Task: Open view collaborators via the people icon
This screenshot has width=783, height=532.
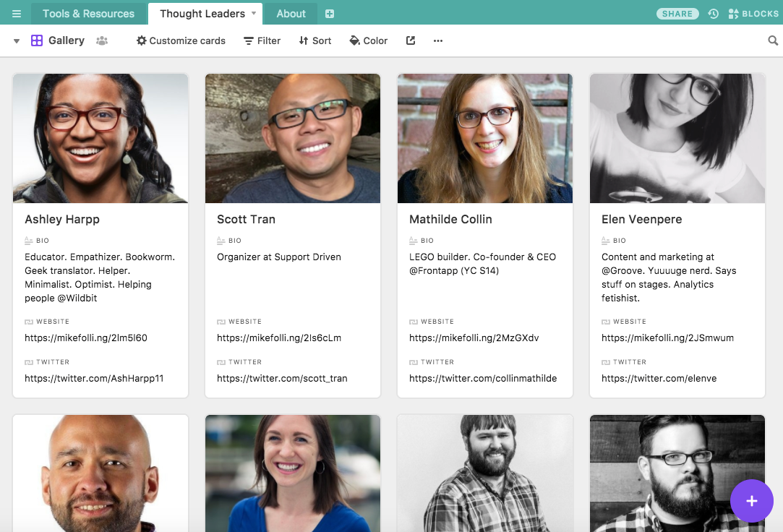Action: click(102, 41)
